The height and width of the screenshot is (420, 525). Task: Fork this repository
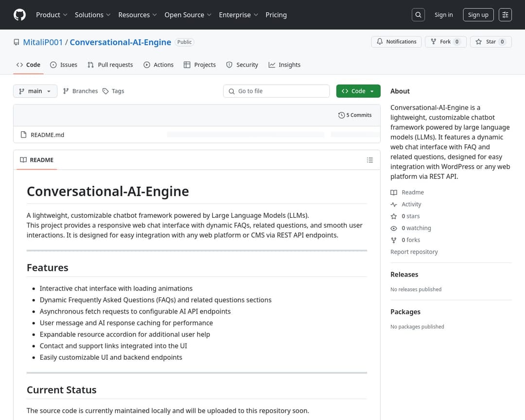446,41
